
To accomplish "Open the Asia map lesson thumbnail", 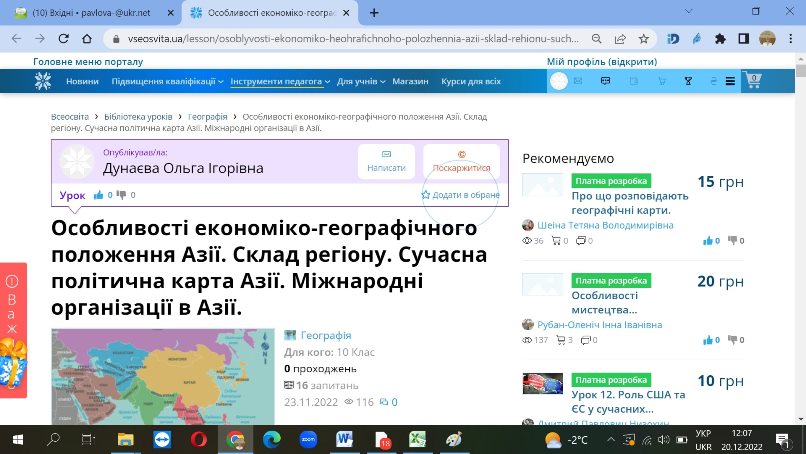I will coord(163,376).
